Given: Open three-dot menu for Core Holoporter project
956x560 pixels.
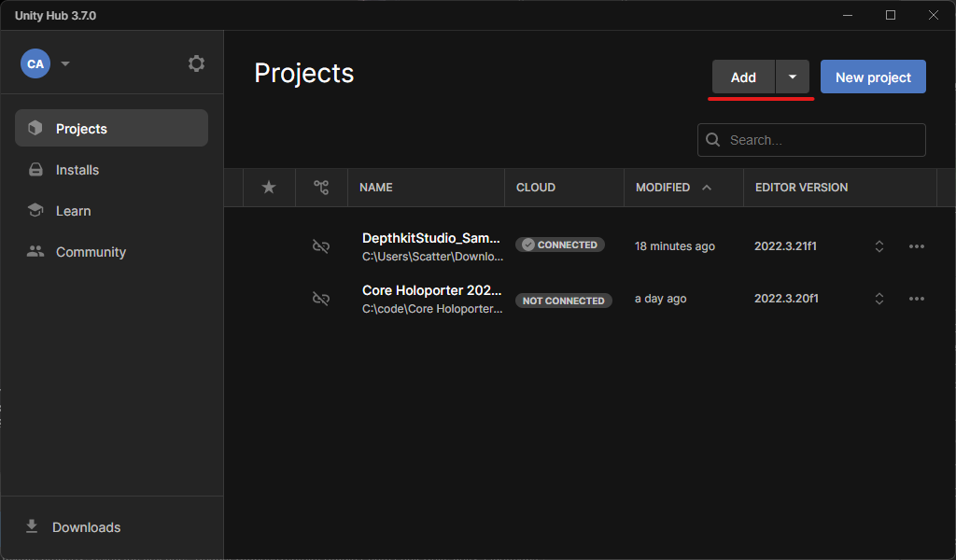Looking at the screenshot, I should tap(916, 299).
